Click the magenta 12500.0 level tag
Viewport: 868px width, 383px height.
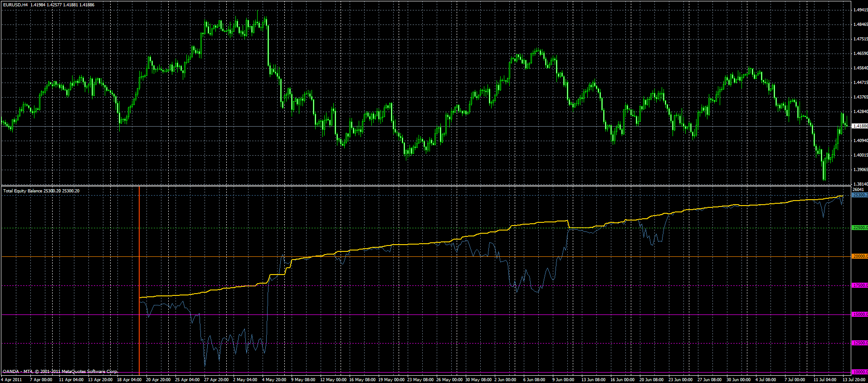[x=860, y=343]
